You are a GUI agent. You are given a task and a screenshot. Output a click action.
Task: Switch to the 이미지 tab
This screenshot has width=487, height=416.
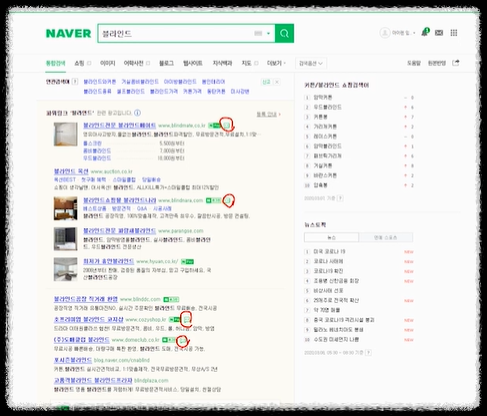tap(107, 63)
